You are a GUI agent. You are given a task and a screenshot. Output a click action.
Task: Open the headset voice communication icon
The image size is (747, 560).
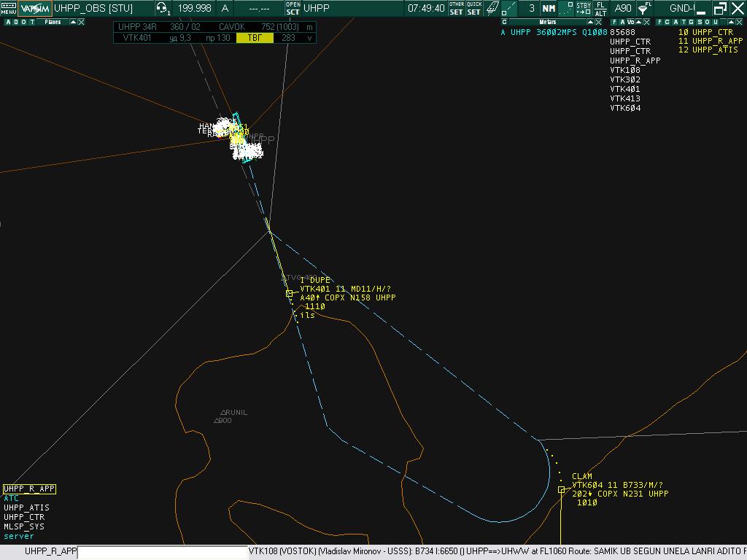pos(162,8)
